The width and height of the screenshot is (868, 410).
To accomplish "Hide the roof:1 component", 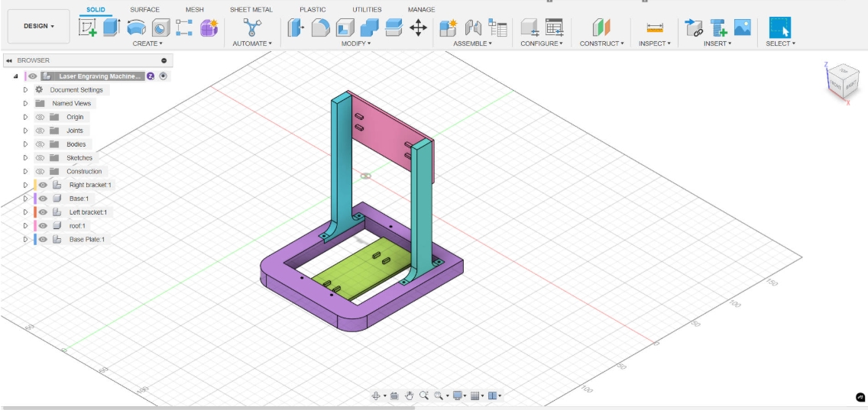I will pyautogui.click(x=43, y=226).
